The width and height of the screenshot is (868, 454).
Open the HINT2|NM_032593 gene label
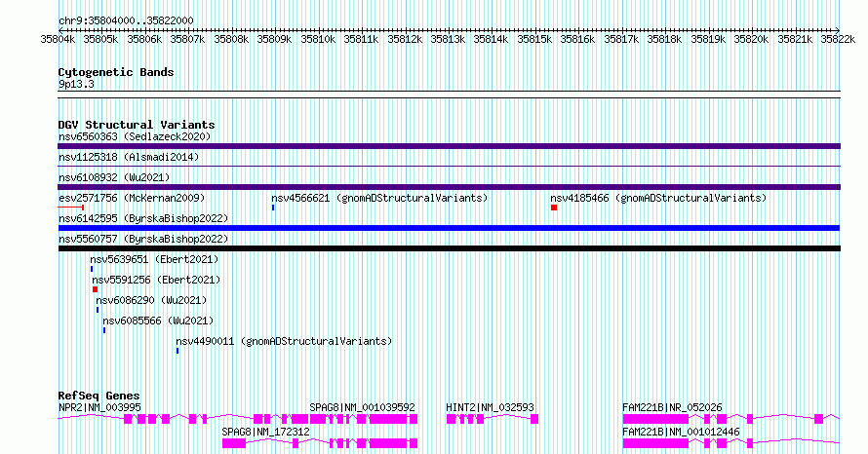490,407
